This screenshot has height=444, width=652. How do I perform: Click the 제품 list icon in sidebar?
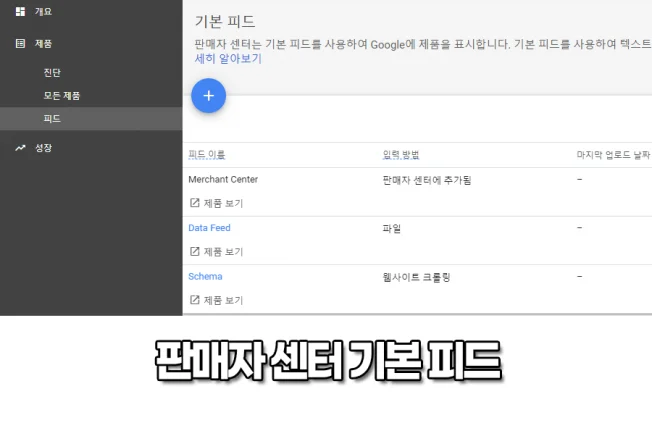pyautogui.click(x=20, y=43)
